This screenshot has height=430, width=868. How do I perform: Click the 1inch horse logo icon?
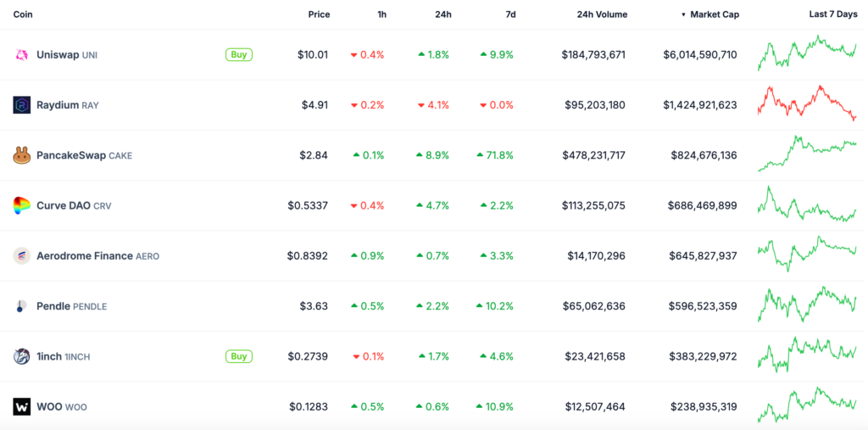point(21,356)
